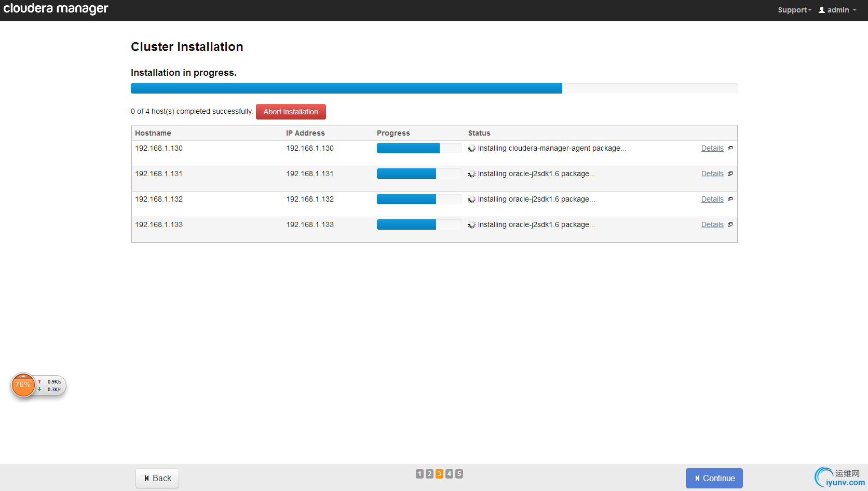Viewport: 868px width, 491px height.
Task: Click the Status column header
Action: coord(479,133)
